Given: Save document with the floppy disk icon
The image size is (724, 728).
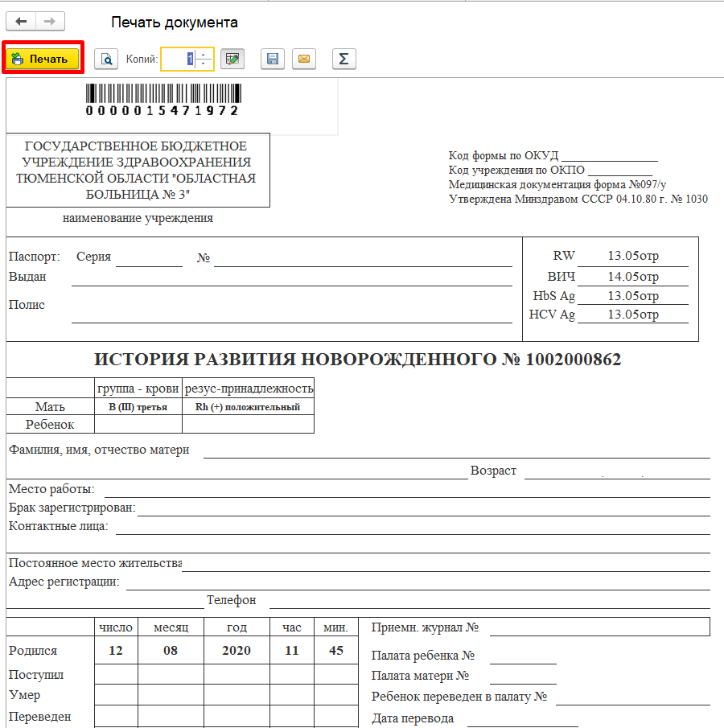Looking at the screenshot, I should 273,59.
